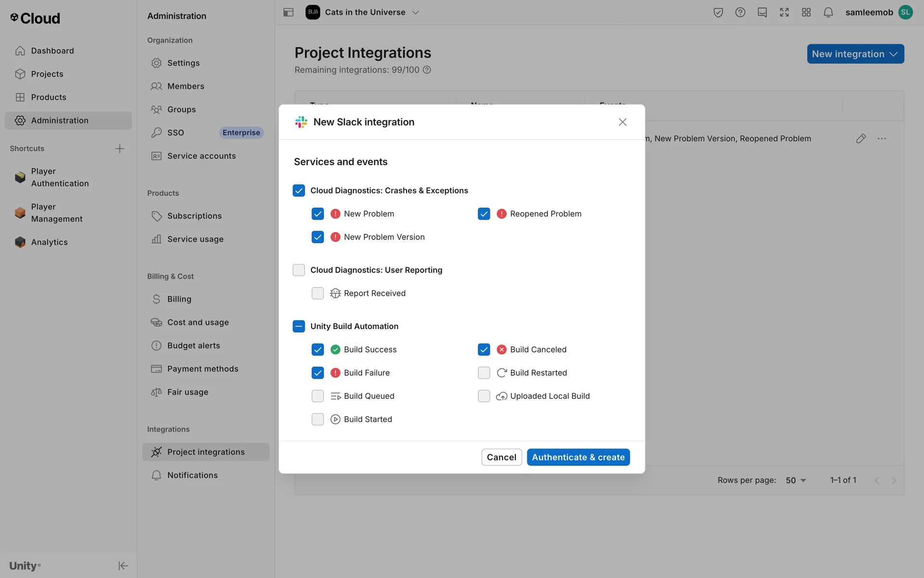Click the pencil edit icon on integration row
Viewport: 924px width, 578px height.
(x=861, y=139)
